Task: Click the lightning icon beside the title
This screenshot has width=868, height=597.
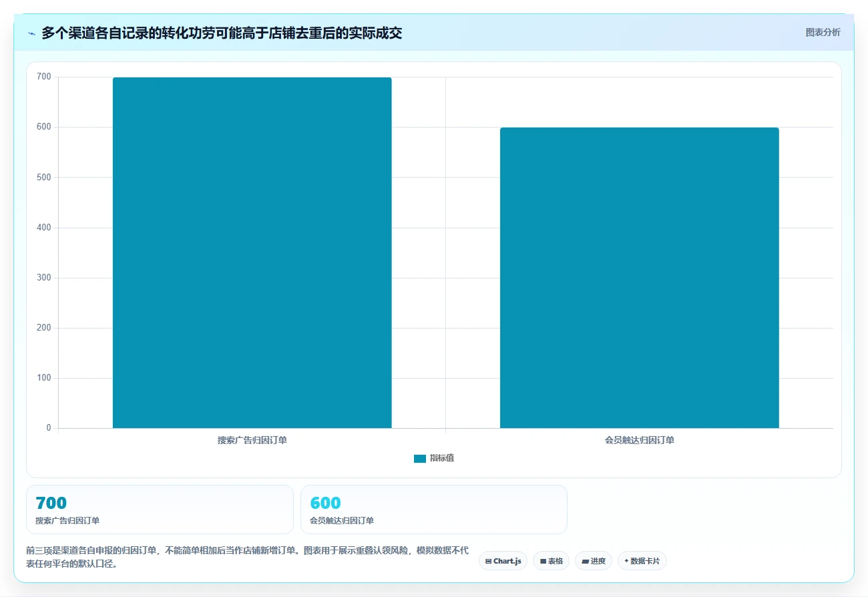Action: tap(31, 33)
